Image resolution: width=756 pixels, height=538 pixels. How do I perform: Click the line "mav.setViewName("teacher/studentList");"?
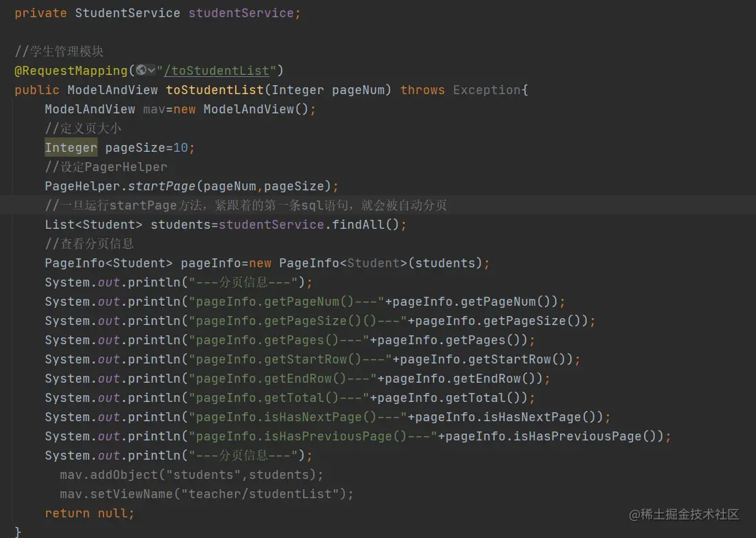pyautogui.click(x=206, y=494)
